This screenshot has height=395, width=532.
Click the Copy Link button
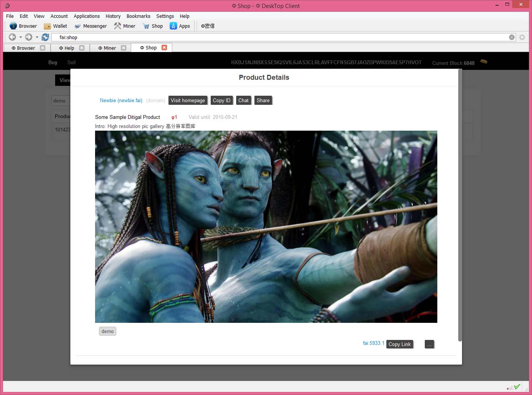click(x=400, y=344)
